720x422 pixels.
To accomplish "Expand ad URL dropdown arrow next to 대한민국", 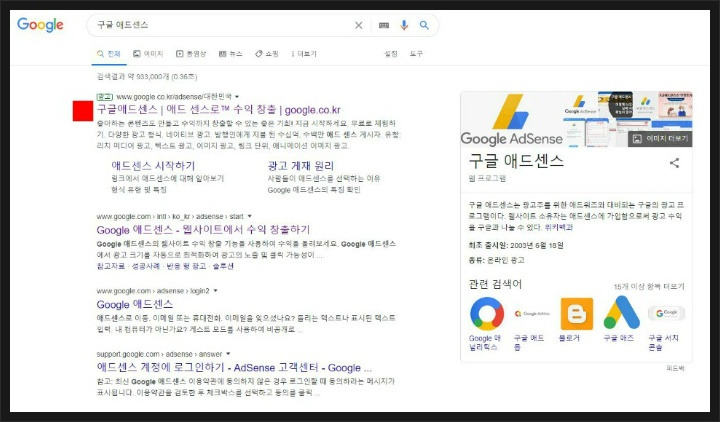I will (237, 97).
